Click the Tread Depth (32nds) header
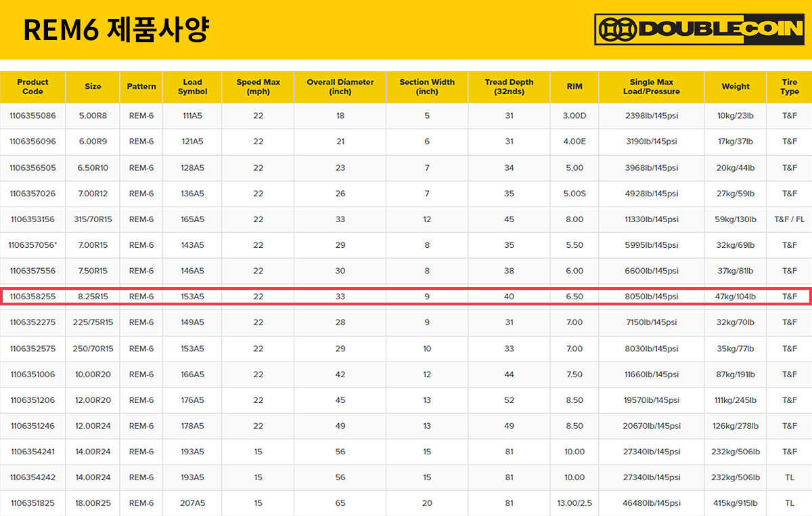The image size is (812, 516). click(509, 87)
